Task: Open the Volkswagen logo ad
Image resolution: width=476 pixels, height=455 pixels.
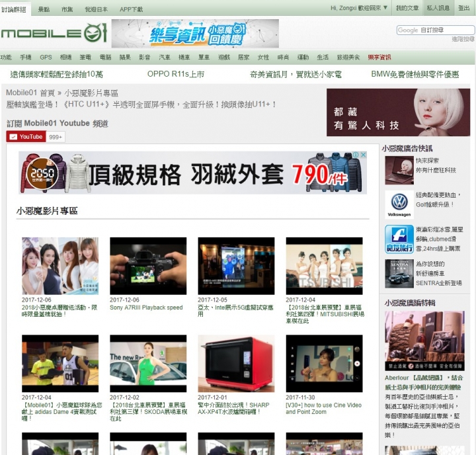Action: coord(399,205)
